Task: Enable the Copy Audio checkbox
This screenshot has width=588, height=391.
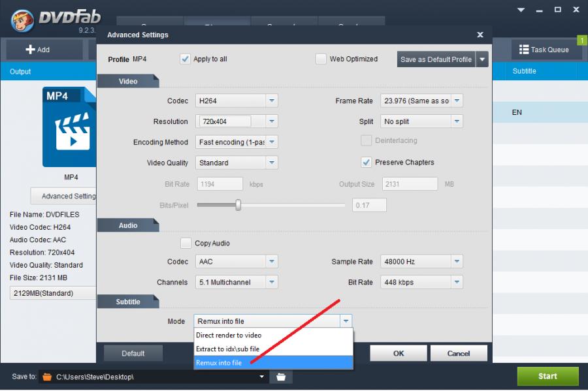Action: [x=186, y=243]
